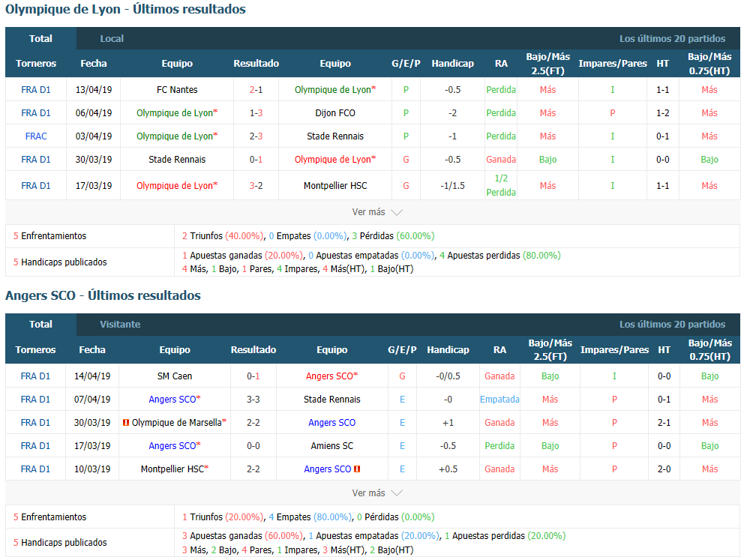747x560 pixels.
Task: Click Stade Rennais in the 07/04/19 Angers row
Action: click(x=331, y=400)
